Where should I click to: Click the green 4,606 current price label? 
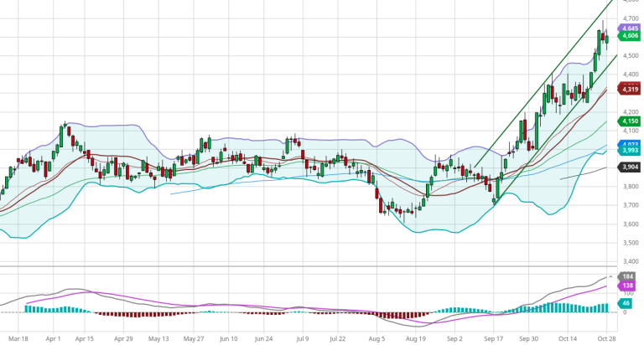point(629,36)
